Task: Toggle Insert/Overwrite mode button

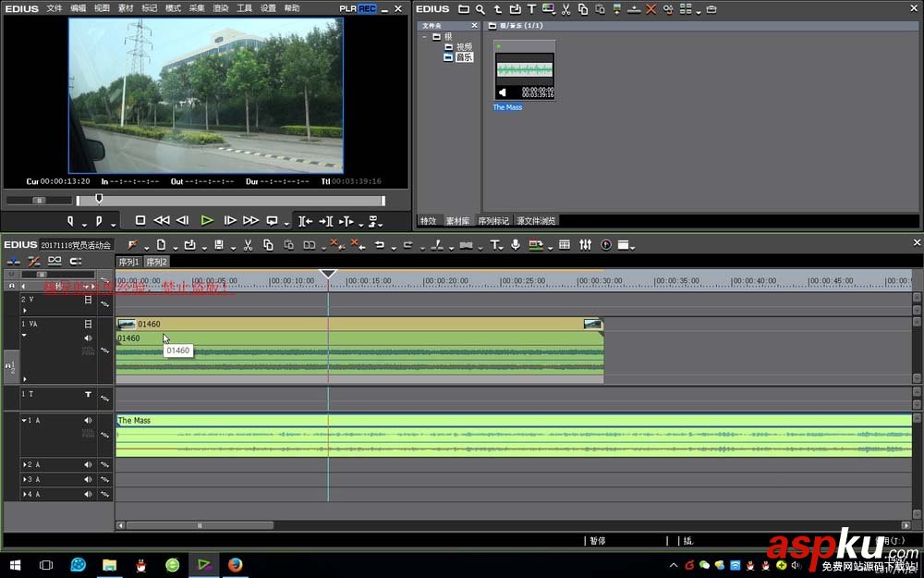Action: (13, 262)
